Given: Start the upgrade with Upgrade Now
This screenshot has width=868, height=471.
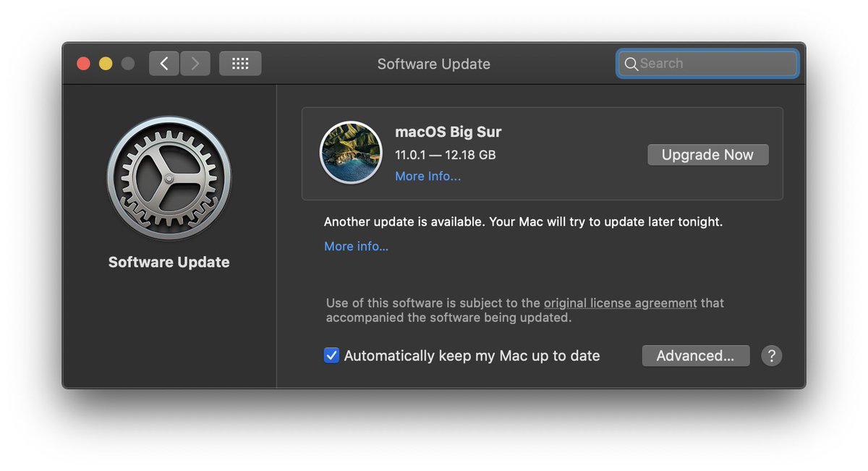Looking at the screenshot, I should point(707,155).
